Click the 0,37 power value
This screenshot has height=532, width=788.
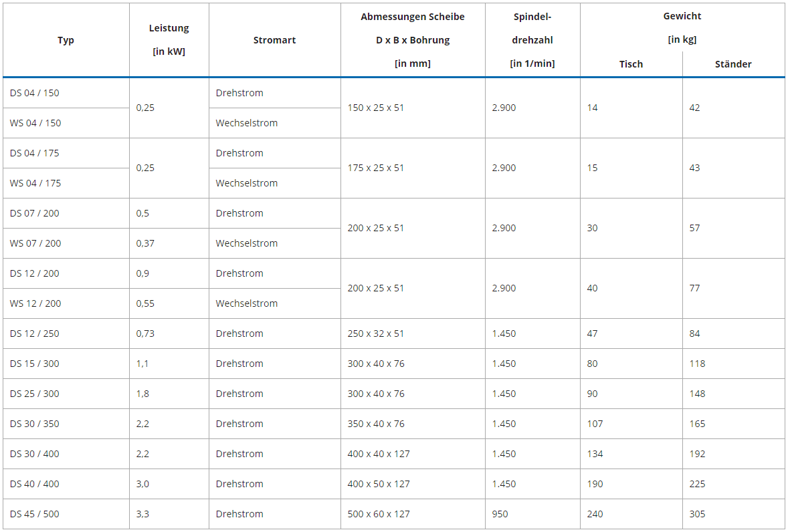pos(145,243)
